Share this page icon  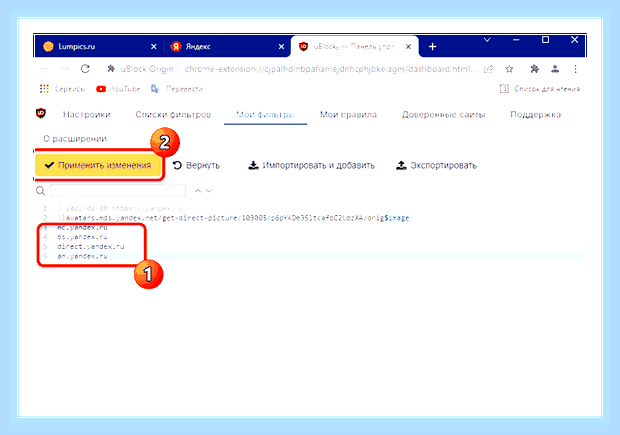tap(489, 69)
